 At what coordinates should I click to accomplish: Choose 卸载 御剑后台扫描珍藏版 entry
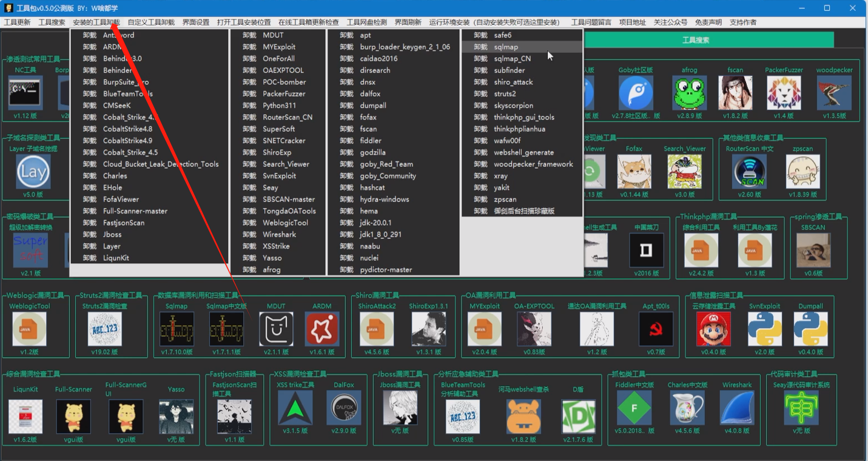pos(522,211)
